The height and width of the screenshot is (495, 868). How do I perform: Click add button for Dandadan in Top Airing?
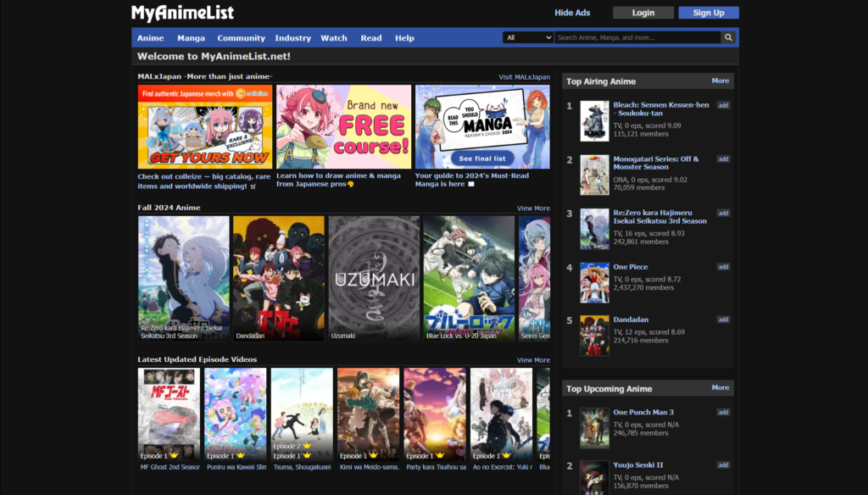click(x=723, y=320)
